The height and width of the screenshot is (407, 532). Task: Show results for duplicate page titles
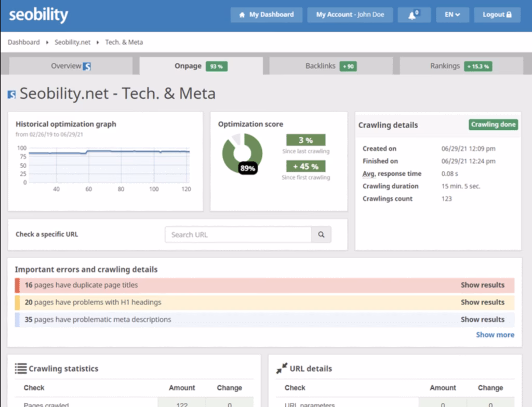coord(483,285)
